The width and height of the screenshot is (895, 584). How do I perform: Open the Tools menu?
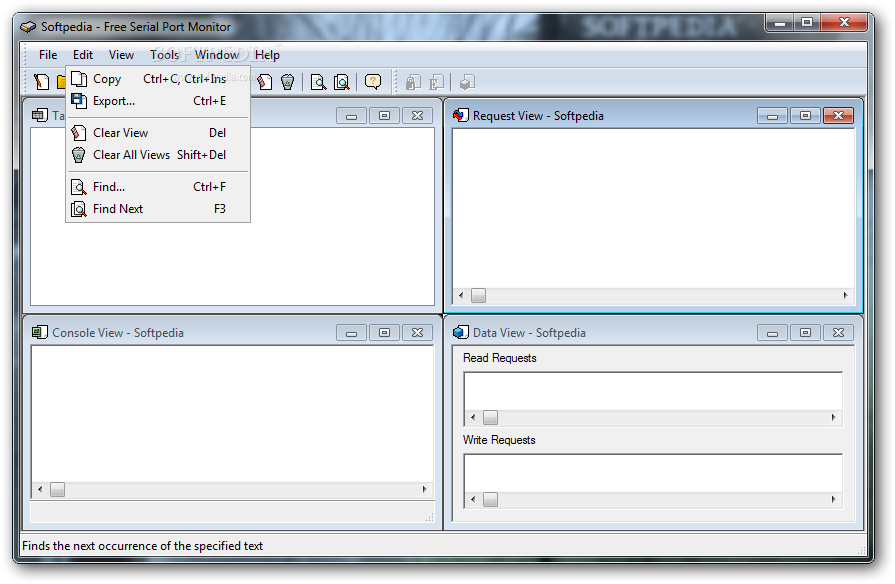tap(164, 55)
